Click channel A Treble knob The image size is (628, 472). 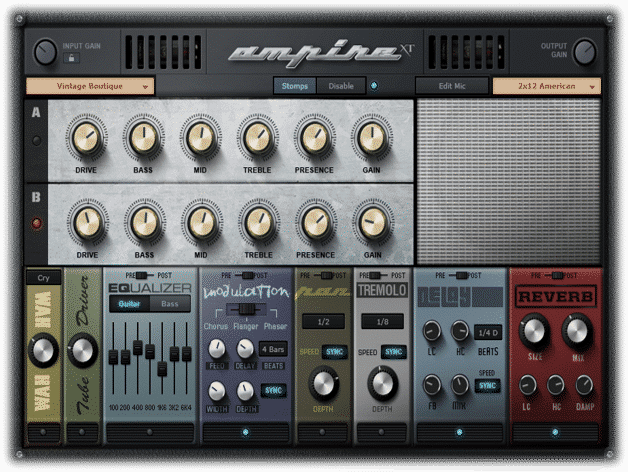coord(258,138)
